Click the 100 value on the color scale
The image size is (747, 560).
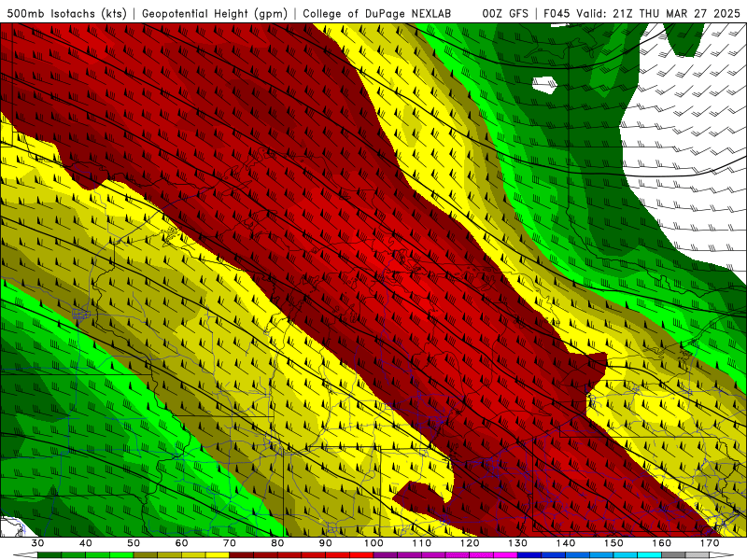(x=373, y=543)
